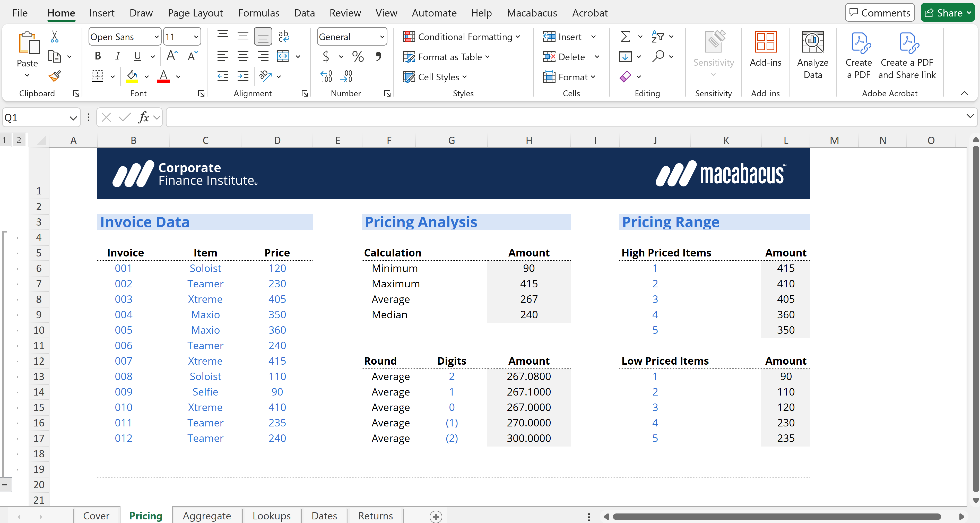
Task: Apply Italic formatting
Action: click(118, 56)
